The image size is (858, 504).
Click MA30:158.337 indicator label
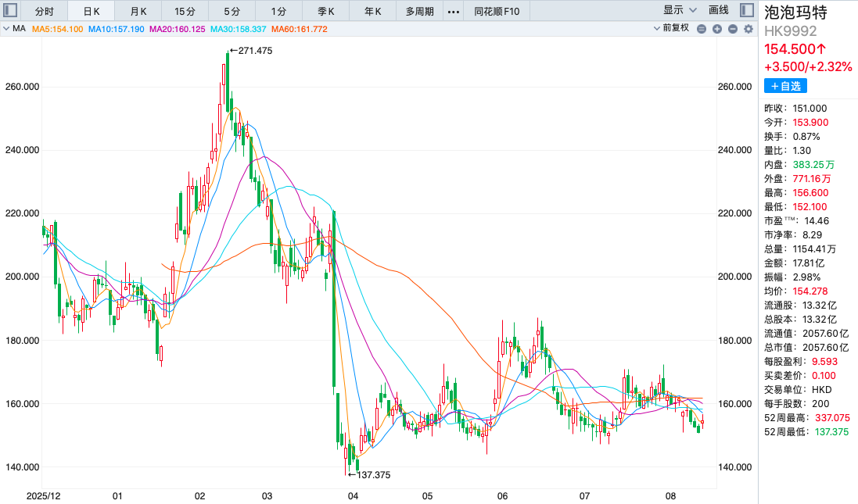(238, 29)
